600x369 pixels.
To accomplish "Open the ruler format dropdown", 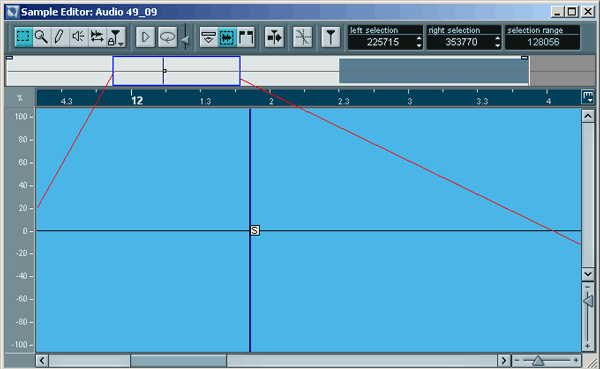I will click(587, 96).
